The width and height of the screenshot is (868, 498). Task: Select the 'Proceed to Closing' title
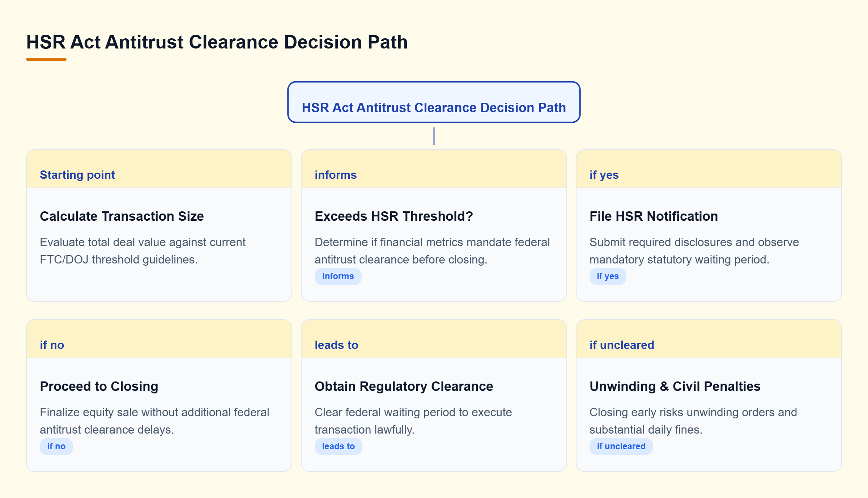pos(99,386)
